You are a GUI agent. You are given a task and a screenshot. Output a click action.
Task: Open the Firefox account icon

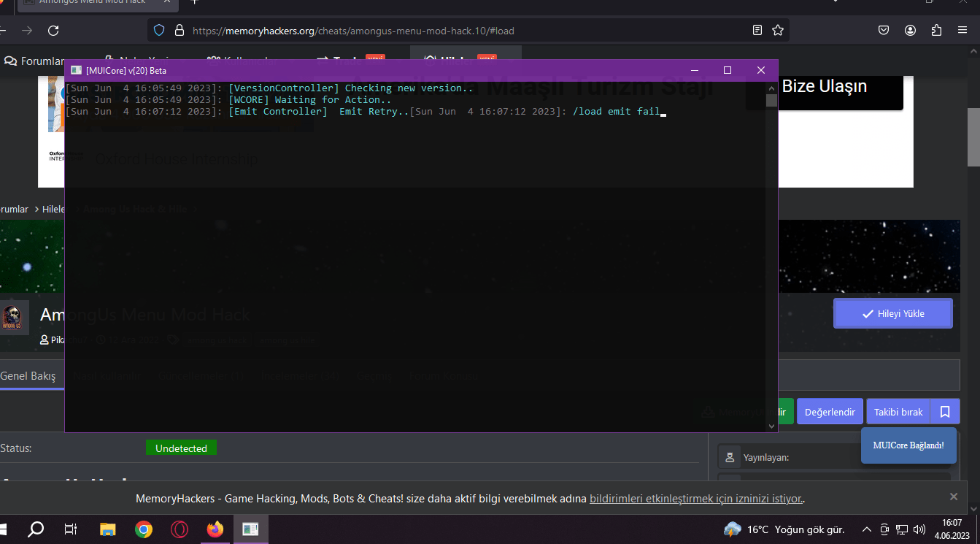pos(910,31)
